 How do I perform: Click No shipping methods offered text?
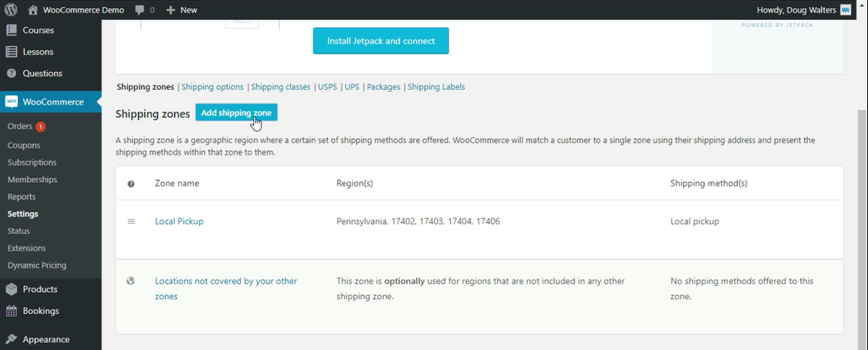click(x=742, y=288)
